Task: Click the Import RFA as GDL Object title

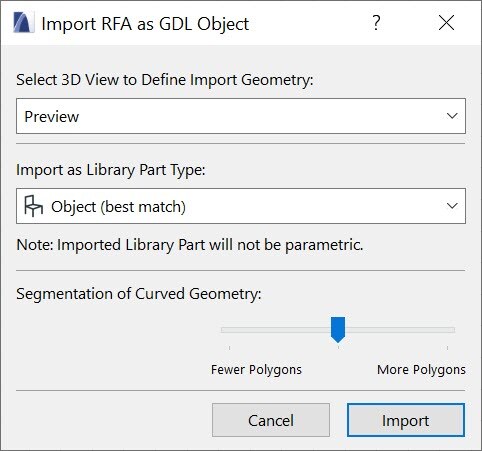Action: 145,24
